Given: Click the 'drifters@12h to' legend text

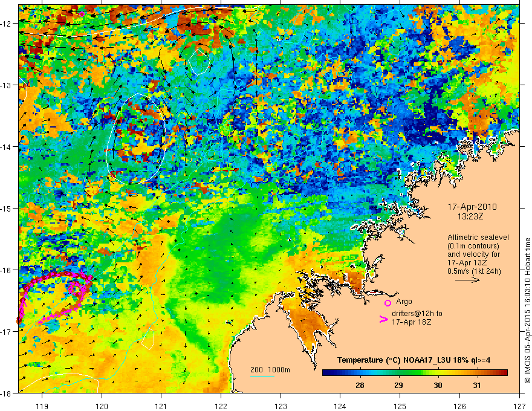Looking at the screenshot, I should pos(417,314).
